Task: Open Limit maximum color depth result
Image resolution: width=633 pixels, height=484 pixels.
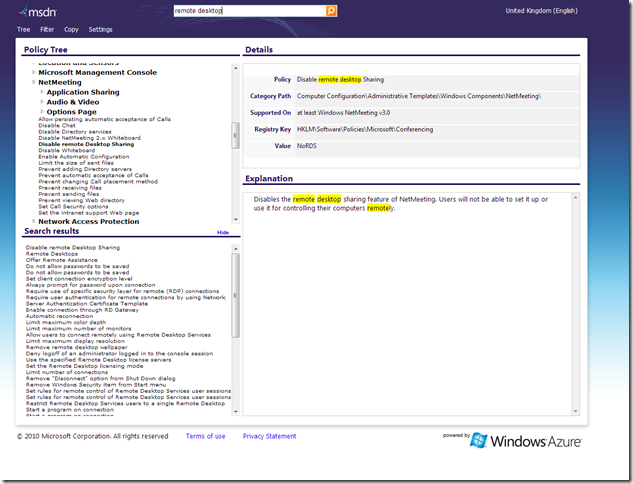Action: click(x=66, y=323)
